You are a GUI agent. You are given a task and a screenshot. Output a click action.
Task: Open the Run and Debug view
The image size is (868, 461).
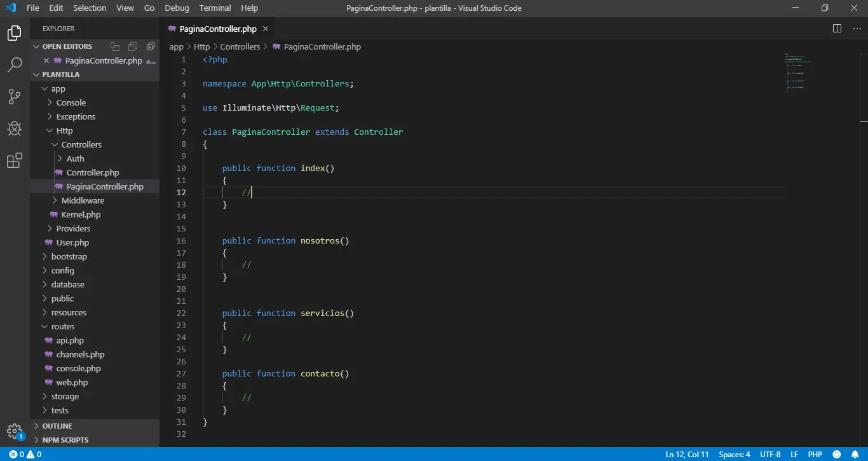pos(14,128)
